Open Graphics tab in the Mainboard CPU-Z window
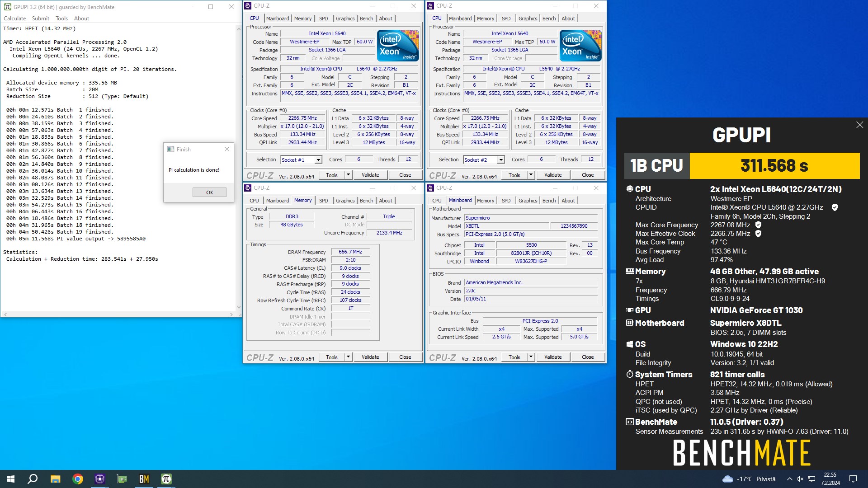 coord(528,201)
